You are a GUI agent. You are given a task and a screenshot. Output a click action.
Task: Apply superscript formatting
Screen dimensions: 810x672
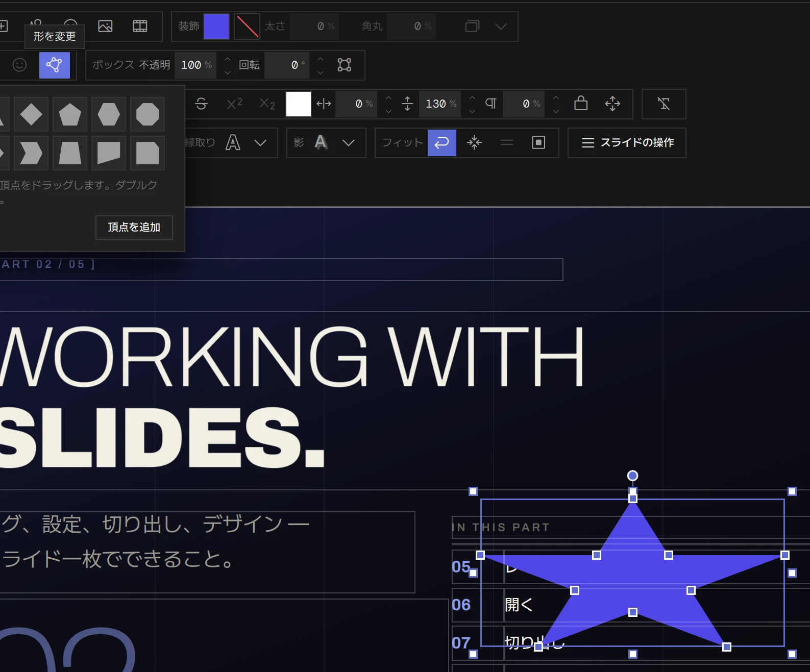[x=234, y=104]
